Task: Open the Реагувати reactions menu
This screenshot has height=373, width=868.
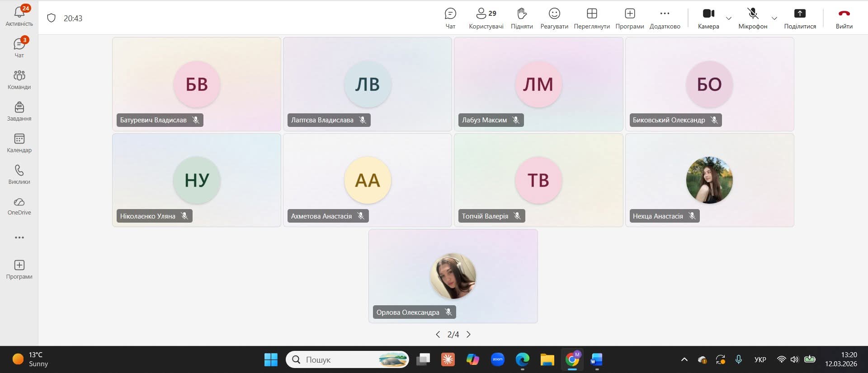Action: [x=554, y=18]
